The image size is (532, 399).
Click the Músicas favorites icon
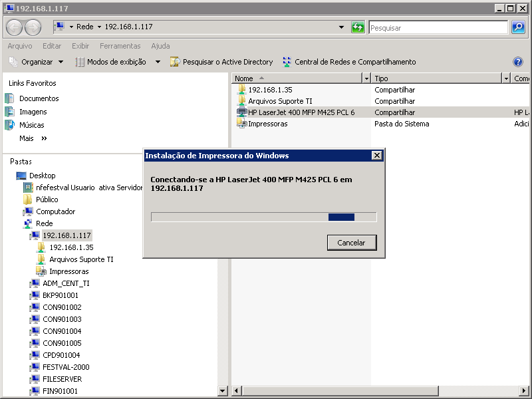click(x=10, y=125)
